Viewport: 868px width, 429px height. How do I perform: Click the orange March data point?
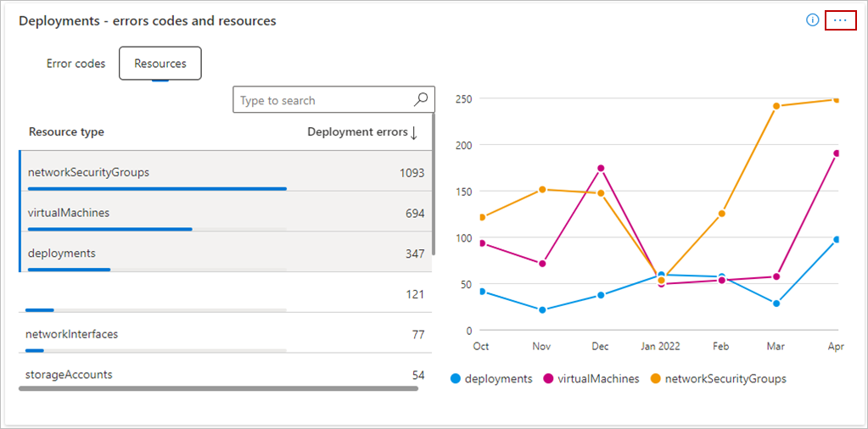point(776,106)
